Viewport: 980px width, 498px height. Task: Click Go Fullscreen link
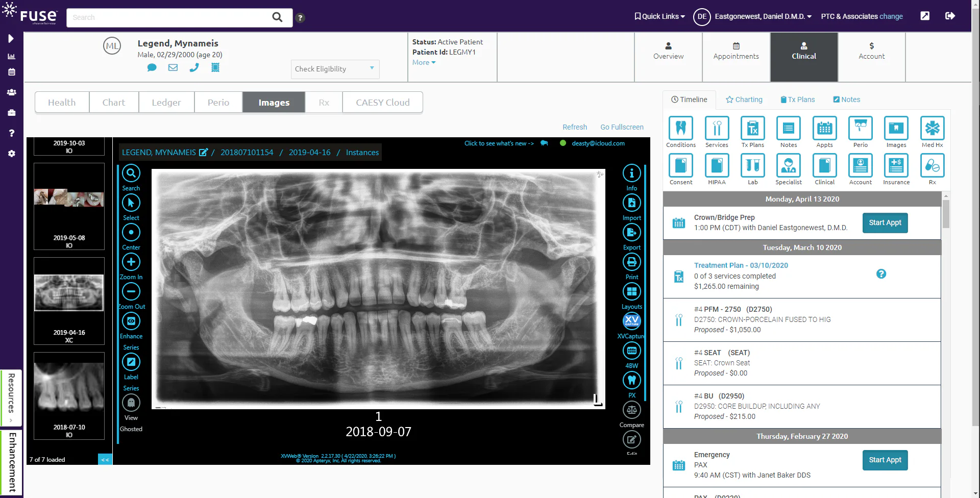click(x=622, y=127)
